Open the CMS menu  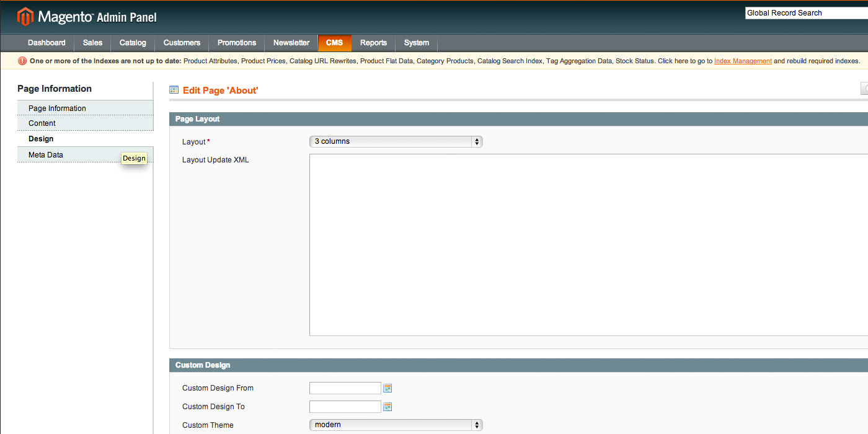pyautogui.click(x=334, y=43)
